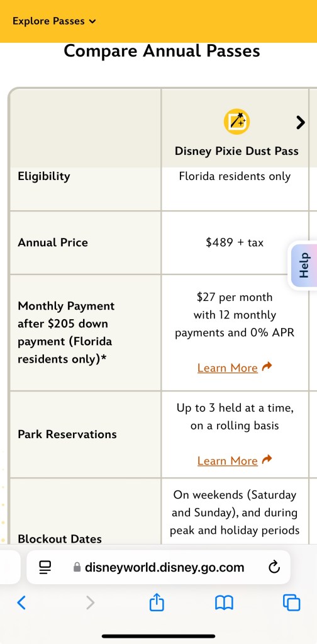The image size is (317, 644).
Task: Click the next pass chevron arrow
Action: [x=301, y=122]
